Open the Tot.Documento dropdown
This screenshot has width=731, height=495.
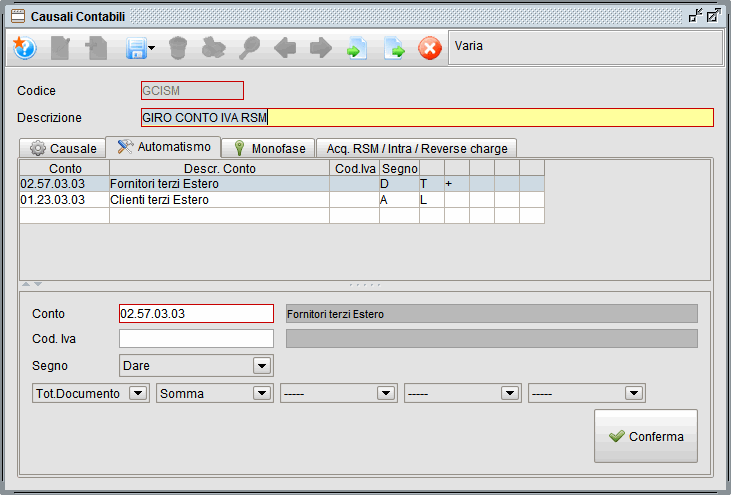(x=90, y=393)
